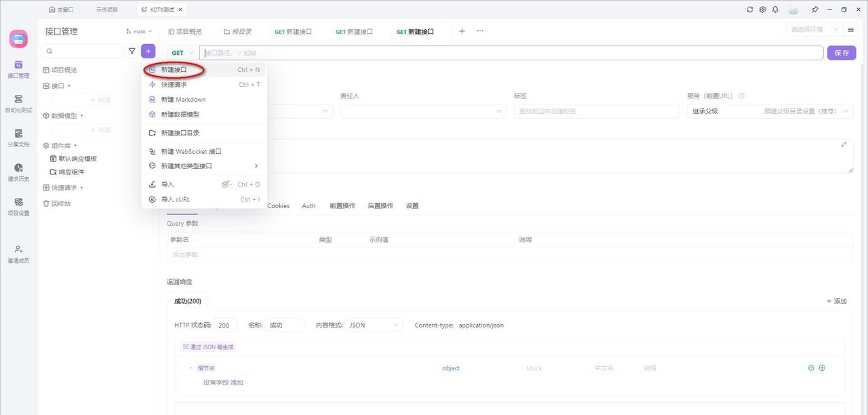This screenshot has height=415, width=868.
Task: Expand the description field with fullscreen icon
Action: tap(844, 144)
